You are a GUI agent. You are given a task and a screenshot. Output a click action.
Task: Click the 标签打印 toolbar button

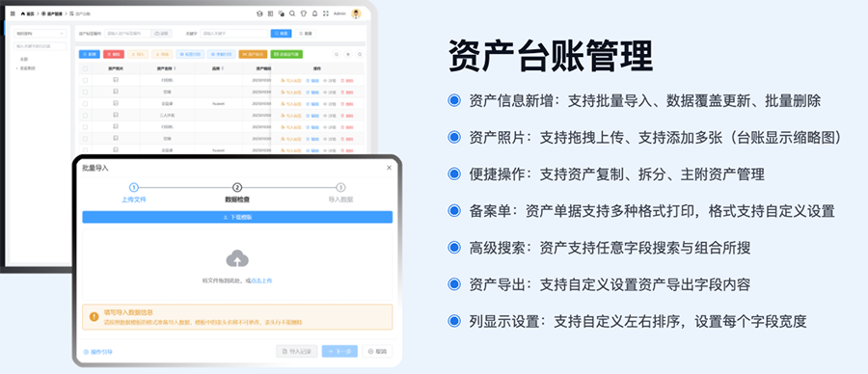tap(190, 54)
